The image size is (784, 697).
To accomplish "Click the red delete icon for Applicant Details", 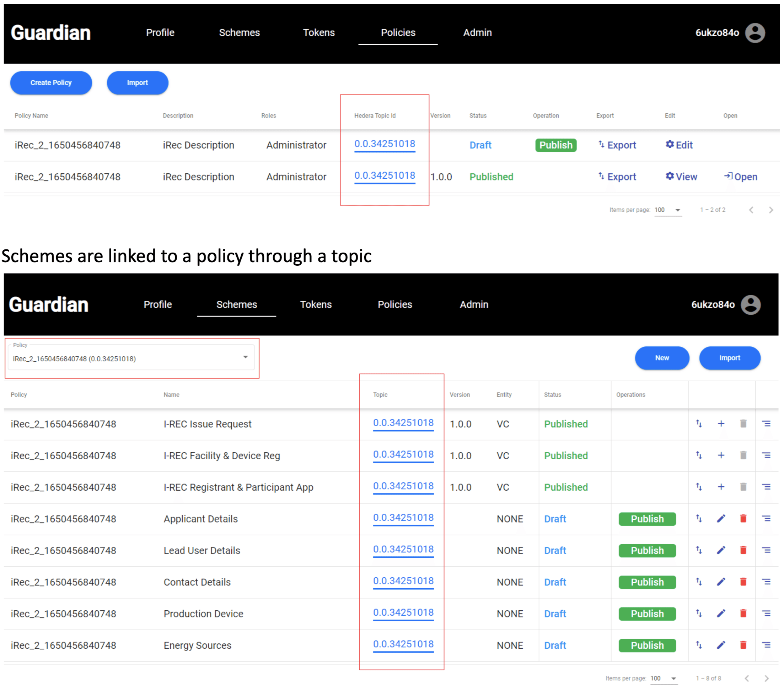I will (x=743, y=518).
